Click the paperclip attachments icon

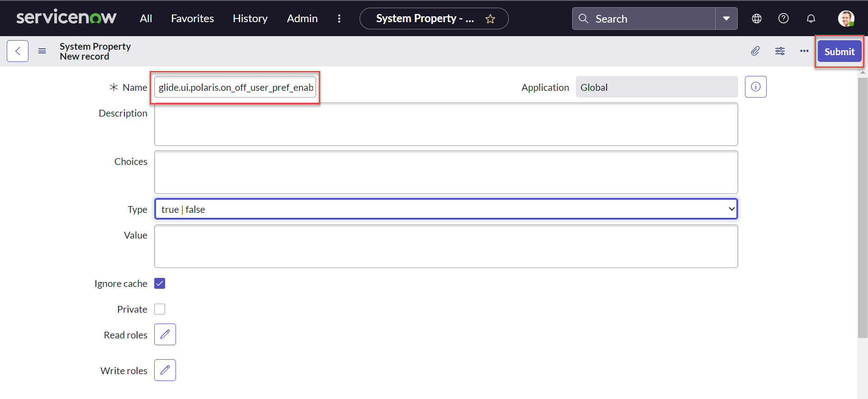click(755, 51)
